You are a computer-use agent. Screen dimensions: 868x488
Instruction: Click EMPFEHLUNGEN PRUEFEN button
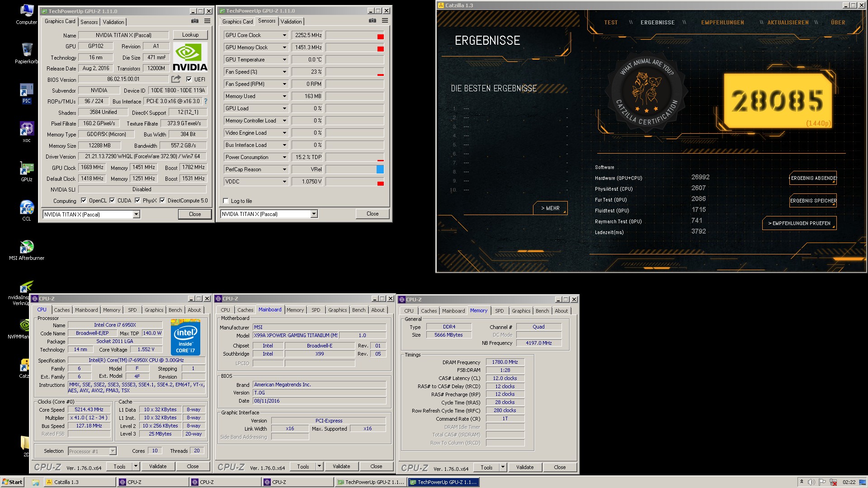799,223
